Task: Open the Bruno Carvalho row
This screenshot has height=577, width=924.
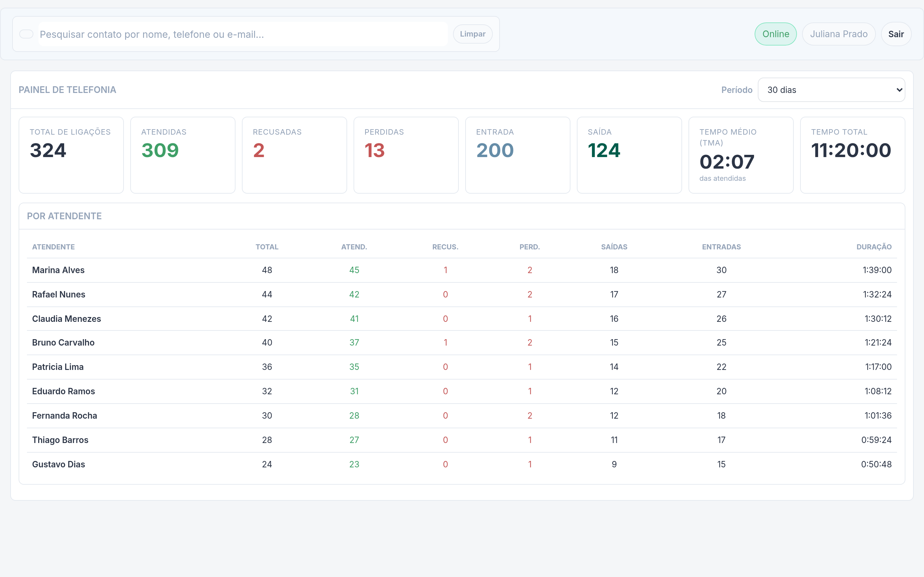Action: (462, 343)
